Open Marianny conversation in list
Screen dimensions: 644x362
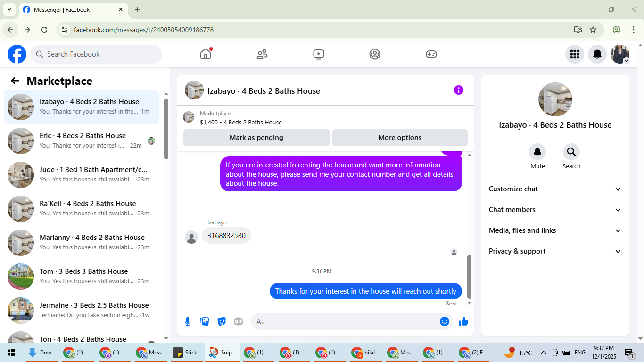[81, 243]
